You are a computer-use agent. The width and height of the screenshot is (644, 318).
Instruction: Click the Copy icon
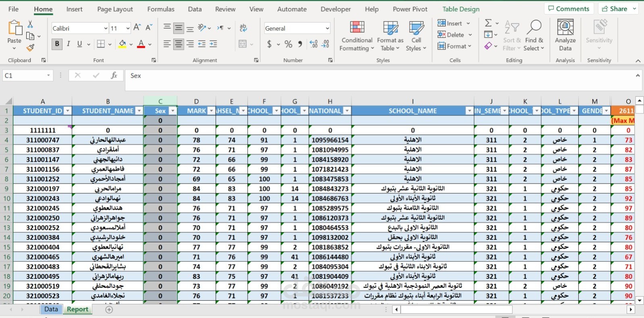click(30, 36)
